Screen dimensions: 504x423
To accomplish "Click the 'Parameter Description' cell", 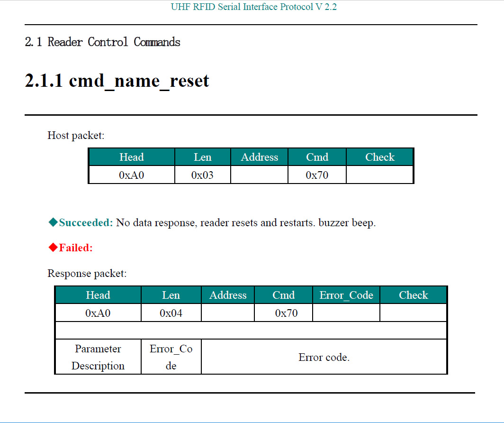I will 98,357.
